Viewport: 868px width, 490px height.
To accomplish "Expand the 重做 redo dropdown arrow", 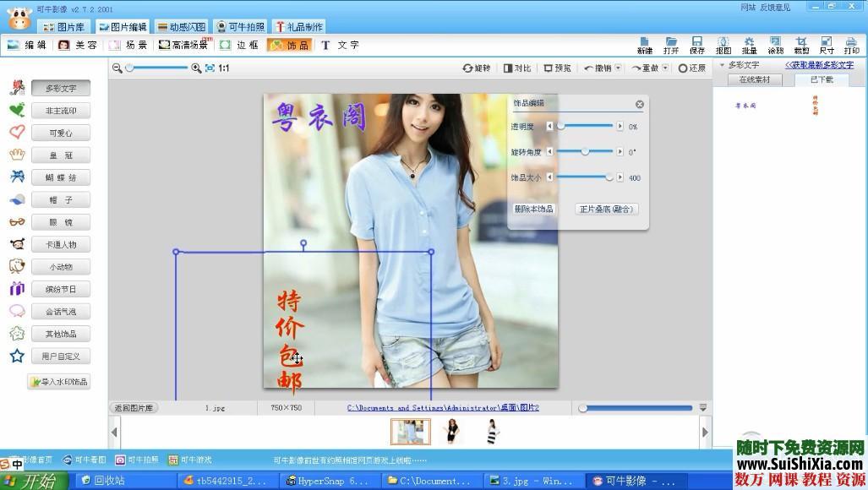I will [665, 68].
